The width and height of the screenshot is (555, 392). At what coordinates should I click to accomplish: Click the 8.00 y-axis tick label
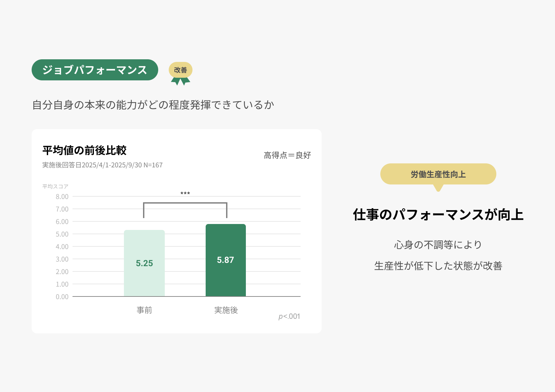pyautogui.click(x=62, y=197)
